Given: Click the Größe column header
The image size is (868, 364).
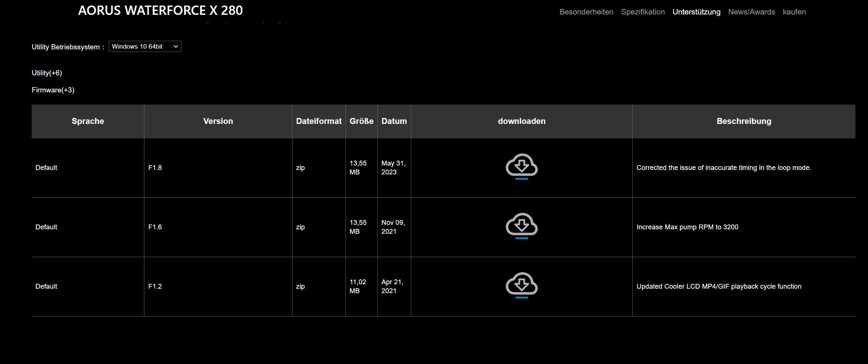Looking at the screenshot, I should pos(361,121).
